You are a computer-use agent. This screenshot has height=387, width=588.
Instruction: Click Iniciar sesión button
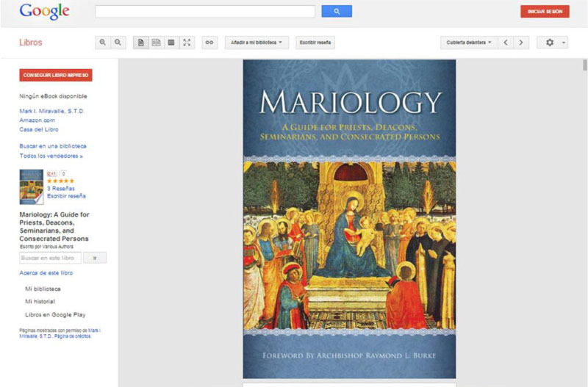(x=545, y=11)
